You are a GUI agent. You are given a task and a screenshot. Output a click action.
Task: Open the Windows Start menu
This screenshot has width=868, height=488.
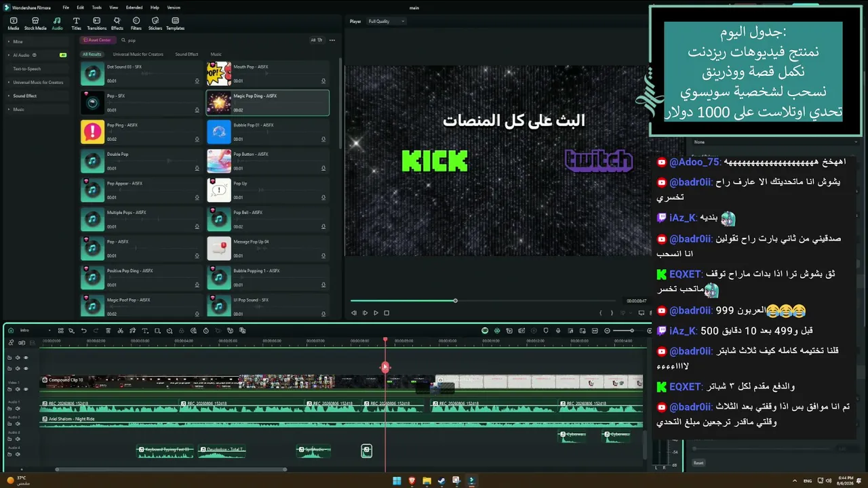pyautogui.click(x=397, y=481)
